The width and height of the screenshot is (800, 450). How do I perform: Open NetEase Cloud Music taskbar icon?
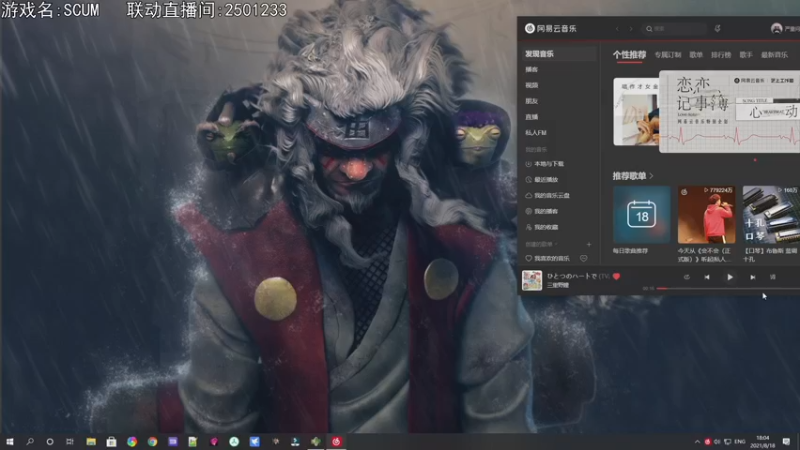pyautogui.click(x=336, y=441)
